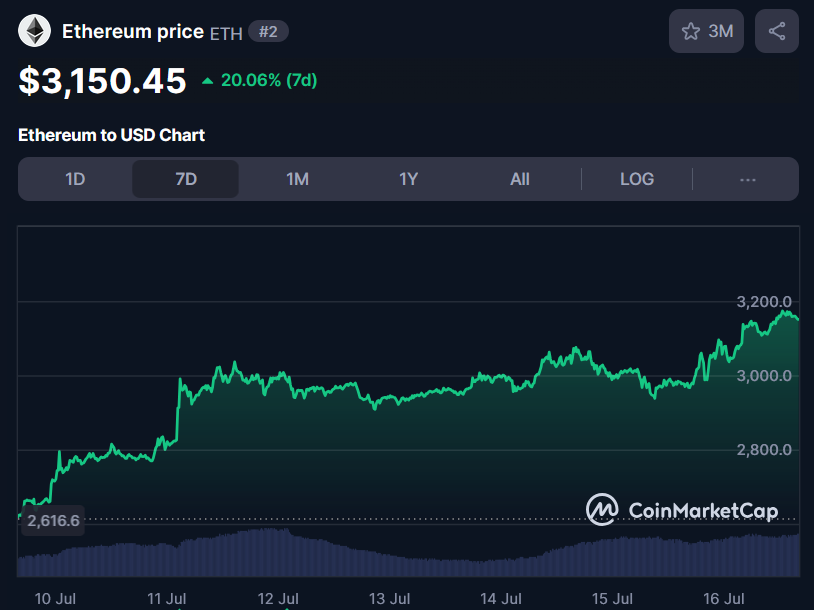Click the Ethereum diamond logo icon
This screenshot has height=610, width=814.
point(34,31)
